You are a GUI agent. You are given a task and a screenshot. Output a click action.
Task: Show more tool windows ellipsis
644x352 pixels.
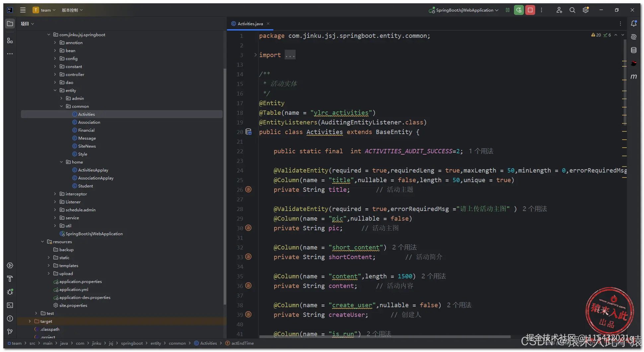click(10, 54)
